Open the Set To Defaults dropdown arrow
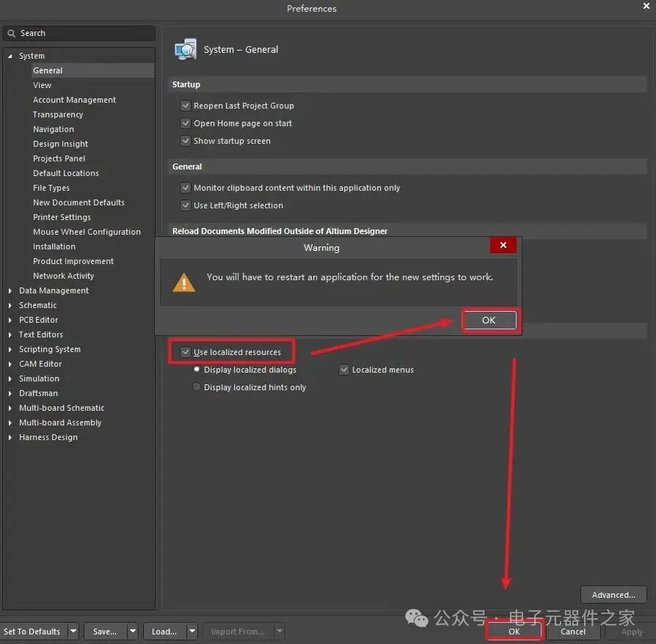 pyautogui.click(x=73, y=631)
